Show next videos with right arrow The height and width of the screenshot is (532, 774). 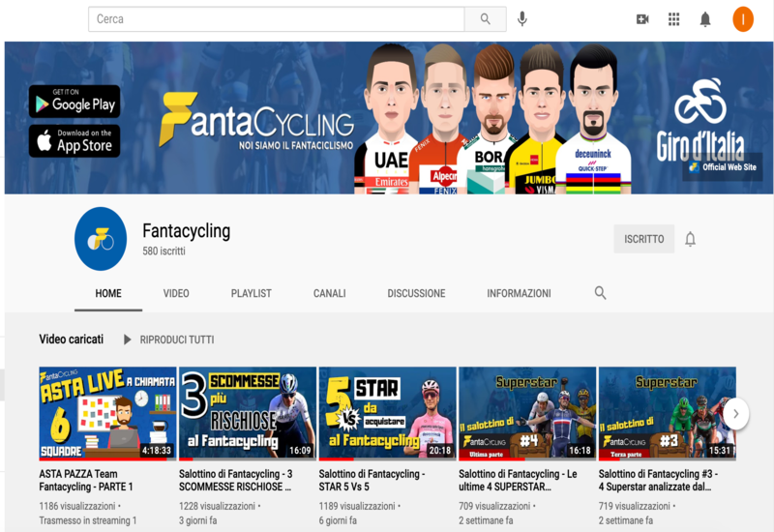coord(735,414)
